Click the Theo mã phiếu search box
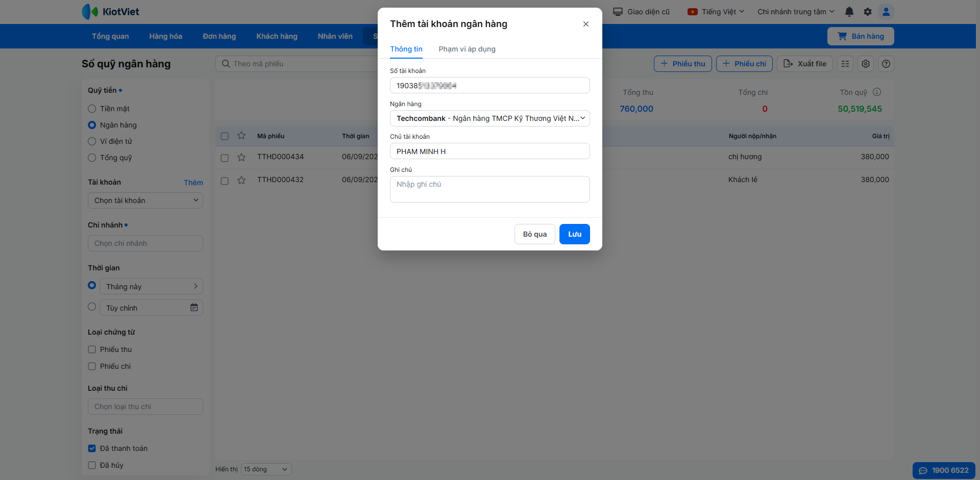 click(x=297, y=64)
